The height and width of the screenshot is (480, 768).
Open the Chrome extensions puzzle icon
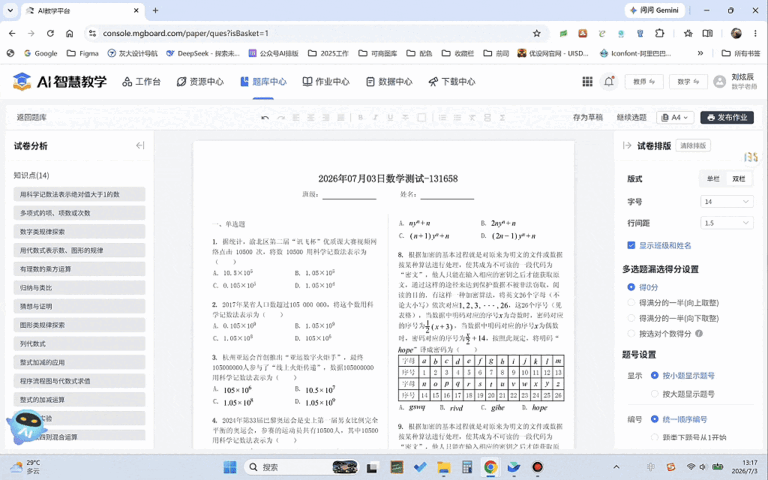[x=660, y=33]
